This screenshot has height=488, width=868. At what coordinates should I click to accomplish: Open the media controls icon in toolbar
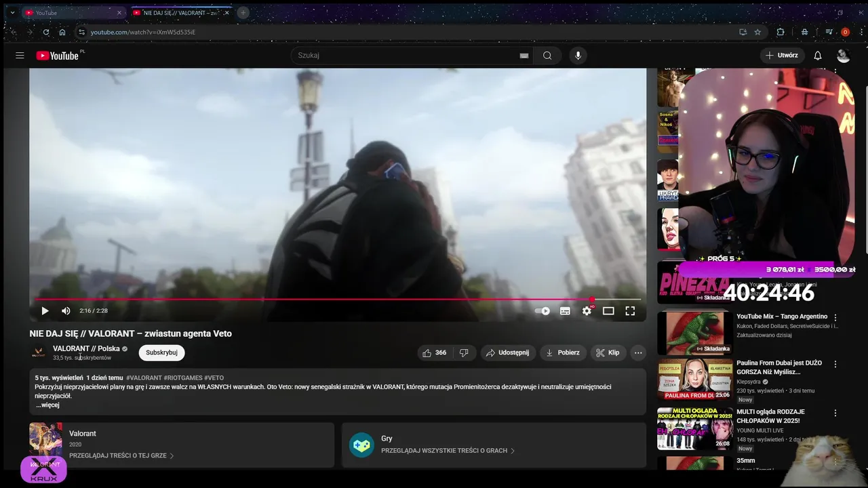click(829, 32)
